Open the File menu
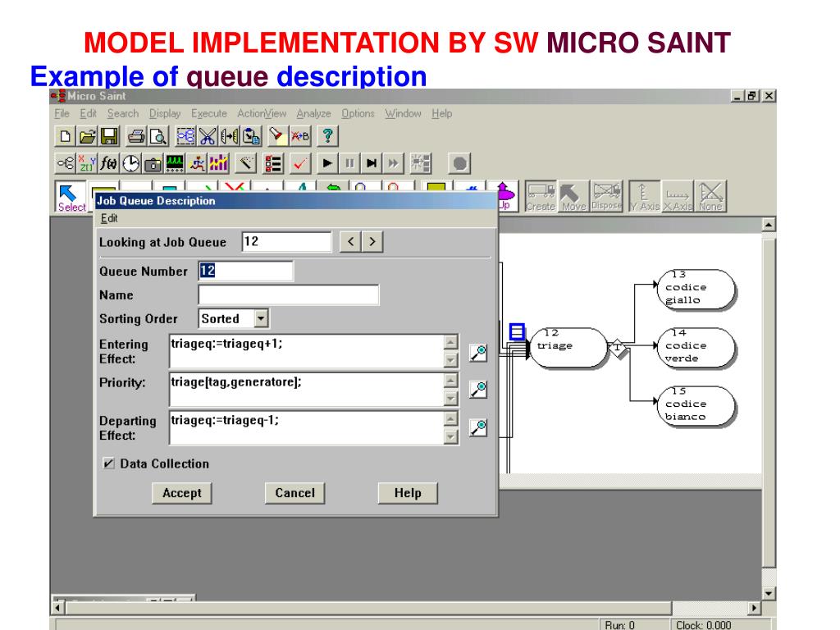 click(x=62, y=113)
